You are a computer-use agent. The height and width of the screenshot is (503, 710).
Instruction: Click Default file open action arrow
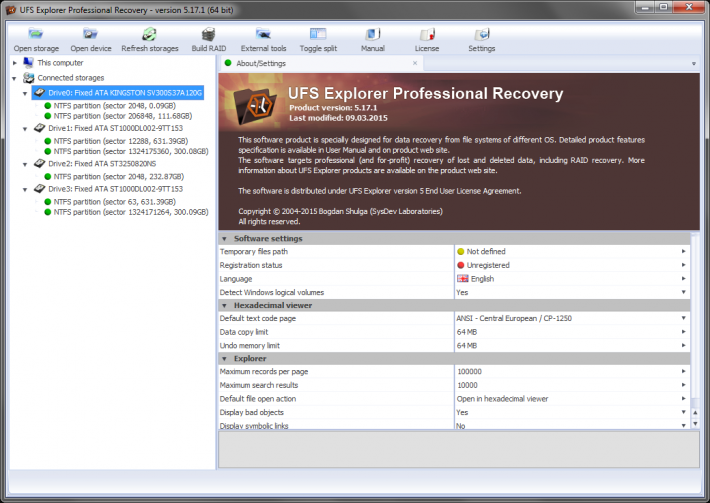point(684,398)
